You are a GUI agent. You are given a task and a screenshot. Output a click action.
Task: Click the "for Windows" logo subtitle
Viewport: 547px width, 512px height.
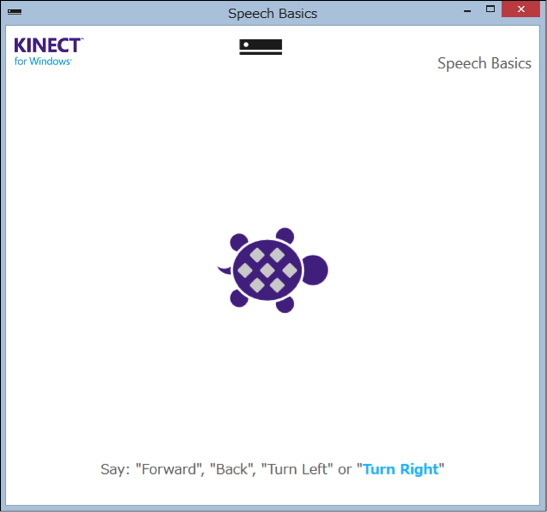click(43, 61)
